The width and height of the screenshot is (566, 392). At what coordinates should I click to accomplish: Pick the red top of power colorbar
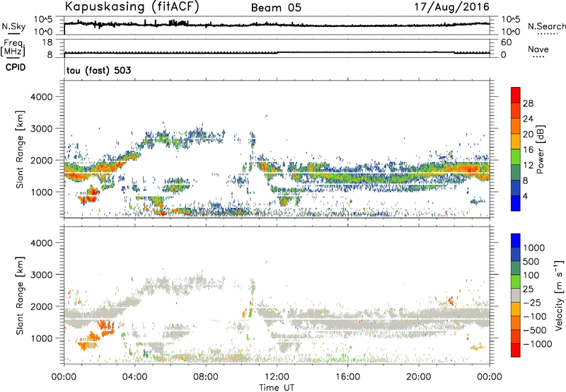click(516, 95)
